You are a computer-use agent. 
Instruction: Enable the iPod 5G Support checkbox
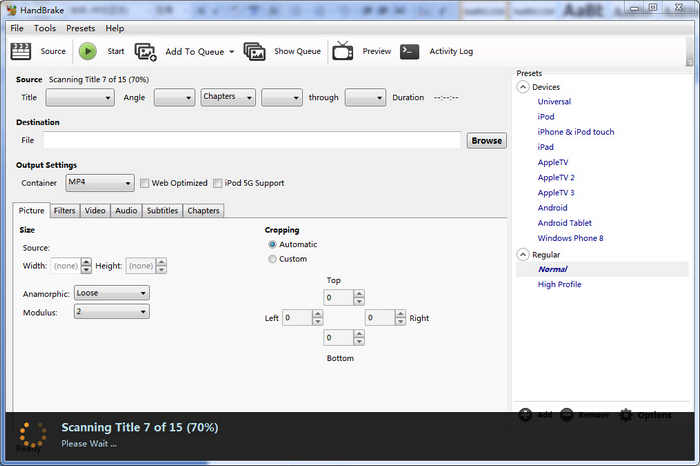click(217, 183)
